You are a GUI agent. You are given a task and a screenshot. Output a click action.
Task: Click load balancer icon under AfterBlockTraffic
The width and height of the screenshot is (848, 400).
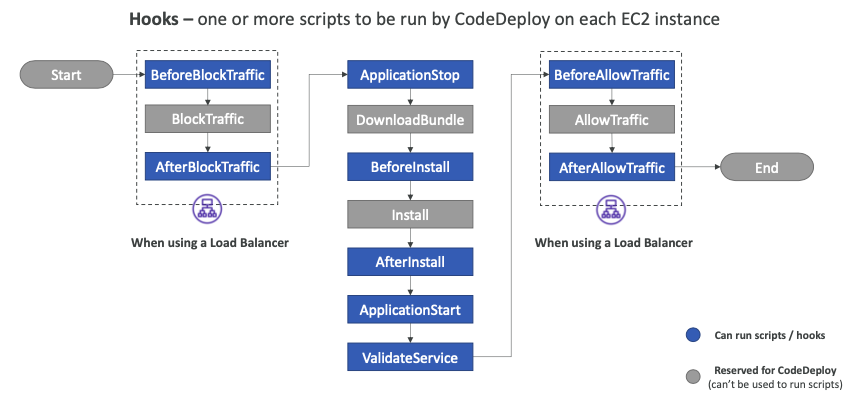(x=208, y=209)
